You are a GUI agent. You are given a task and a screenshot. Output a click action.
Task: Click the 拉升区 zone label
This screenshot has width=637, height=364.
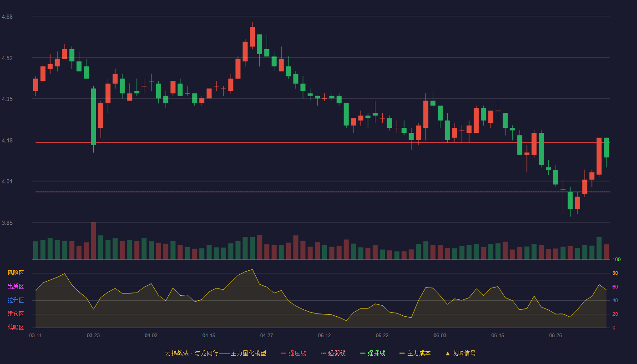(x=15, y=300)
